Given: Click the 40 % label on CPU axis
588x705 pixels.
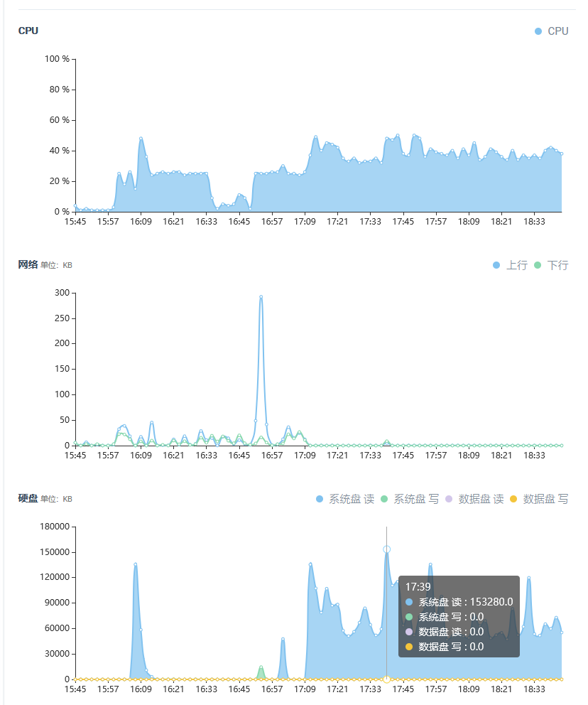Looking at the screenshot, I should (59, 151).
